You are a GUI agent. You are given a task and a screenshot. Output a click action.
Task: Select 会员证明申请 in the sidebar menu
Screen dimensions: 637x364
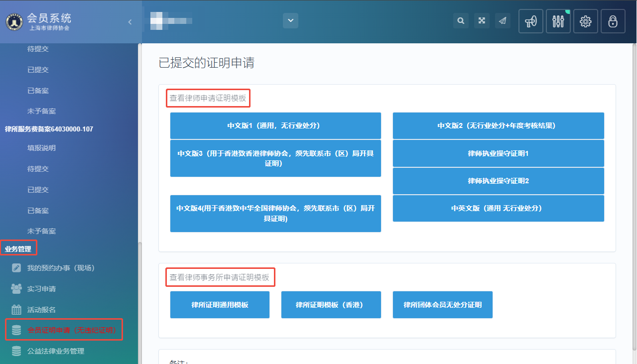pos(64,330)
